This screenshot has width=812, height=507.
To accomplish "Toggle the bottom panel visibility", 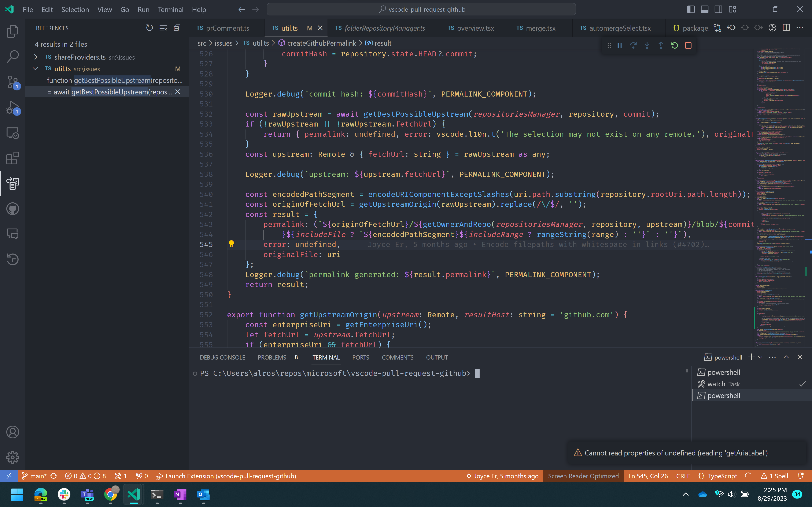I will (704, 9).
